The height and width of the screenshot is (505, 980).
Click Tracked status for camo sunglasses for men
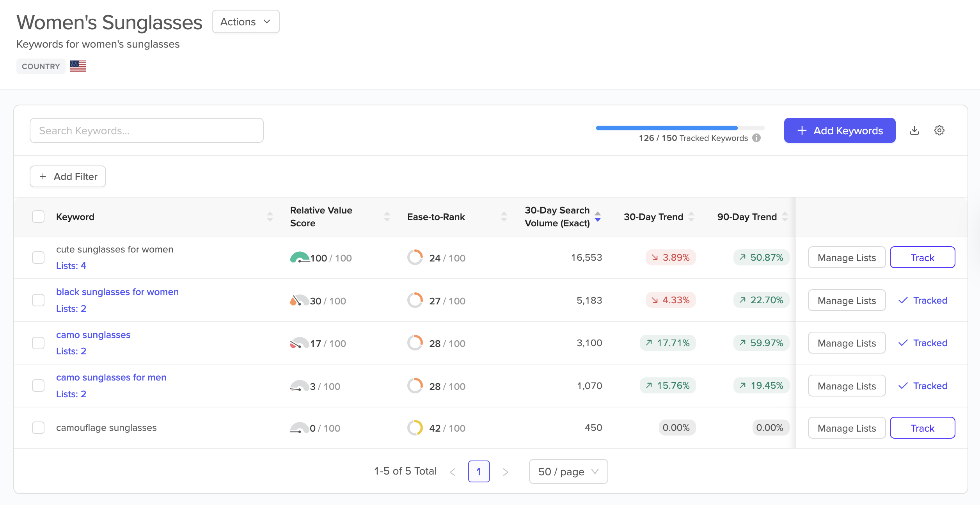923,386
